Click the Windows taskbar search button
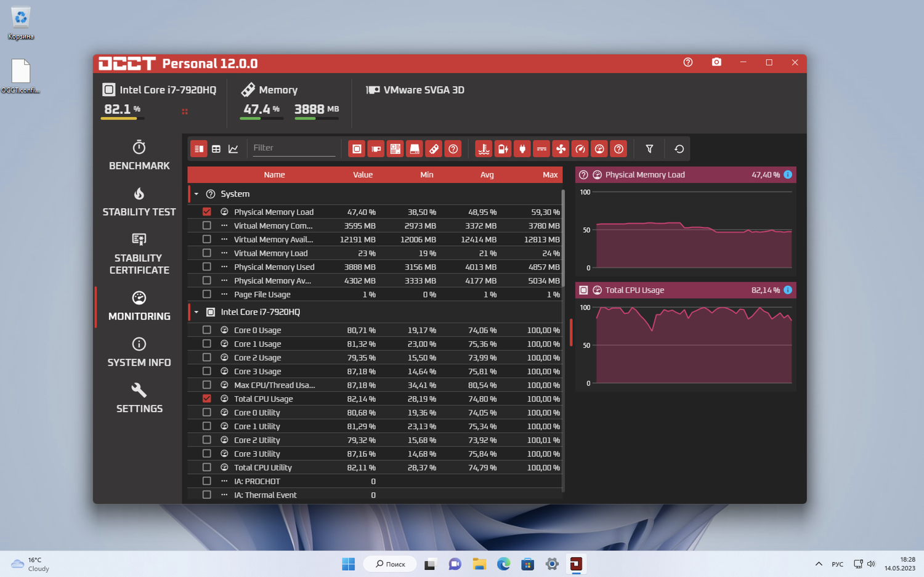The width and height of the screenshot is (924, 577). [x=390, y=564]
